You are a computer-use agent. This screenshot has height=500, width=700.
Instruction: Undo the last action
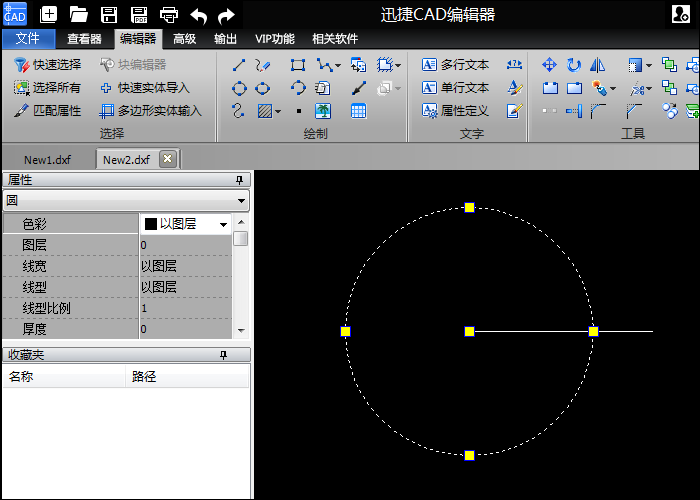(198, 16)
